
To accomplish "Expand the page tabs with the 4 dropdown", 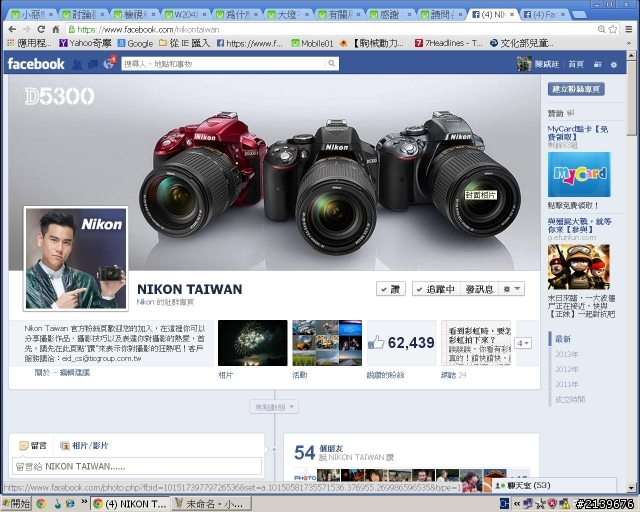I will [x=522, y=343].
